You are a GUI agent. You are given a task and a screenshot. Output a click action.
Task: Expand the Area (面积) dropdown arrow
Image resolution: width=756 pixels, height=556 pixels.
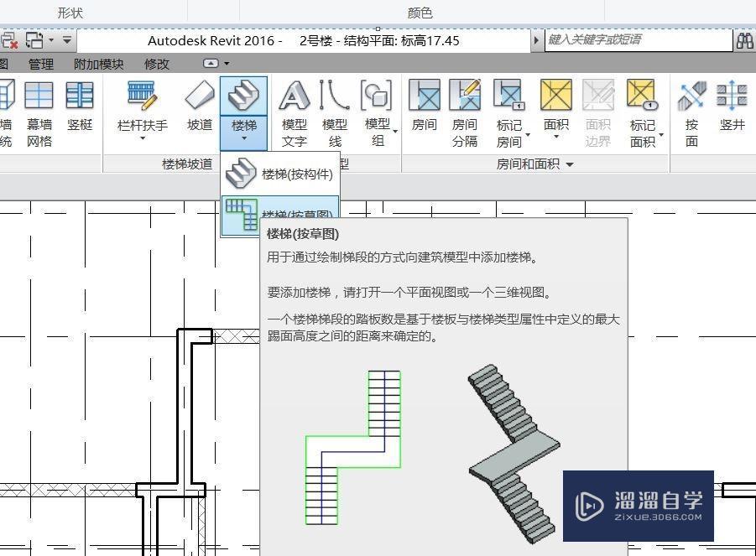(x=556, y=138)
